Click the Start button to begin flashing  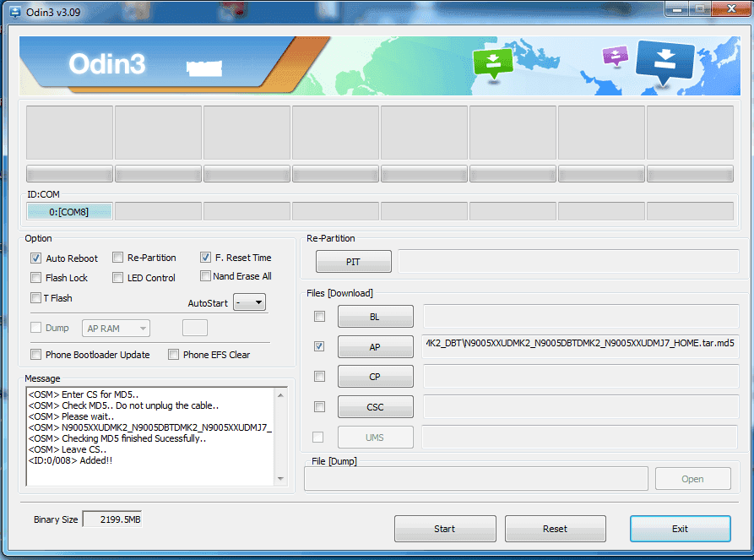tap(445, 529)
